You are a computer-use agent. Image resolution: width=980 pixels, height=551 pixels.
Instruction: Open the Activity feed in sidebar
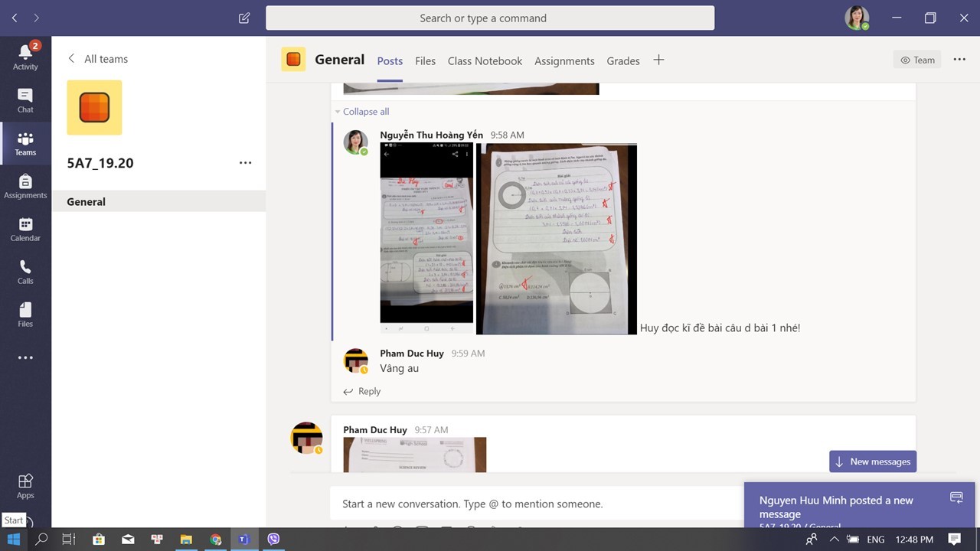(x=25, y=57)
